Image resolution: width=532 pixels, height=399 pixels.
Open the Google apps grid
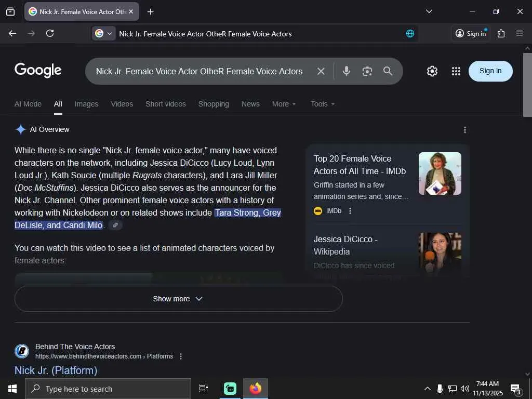pos(456,71)
